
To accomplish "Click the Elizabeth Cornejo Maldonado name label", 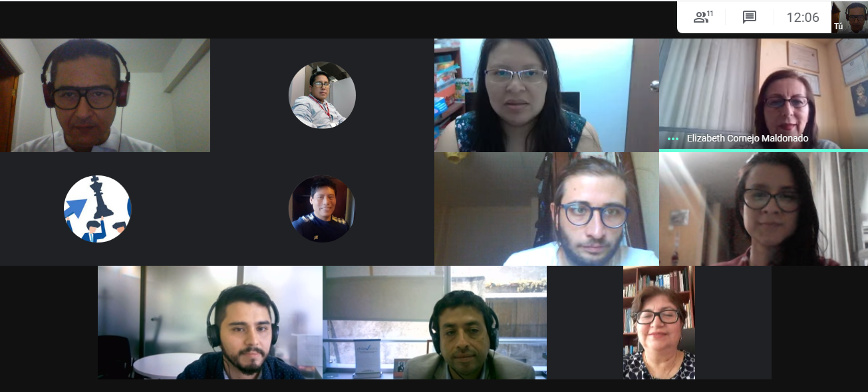I will [x=748, y=138].
